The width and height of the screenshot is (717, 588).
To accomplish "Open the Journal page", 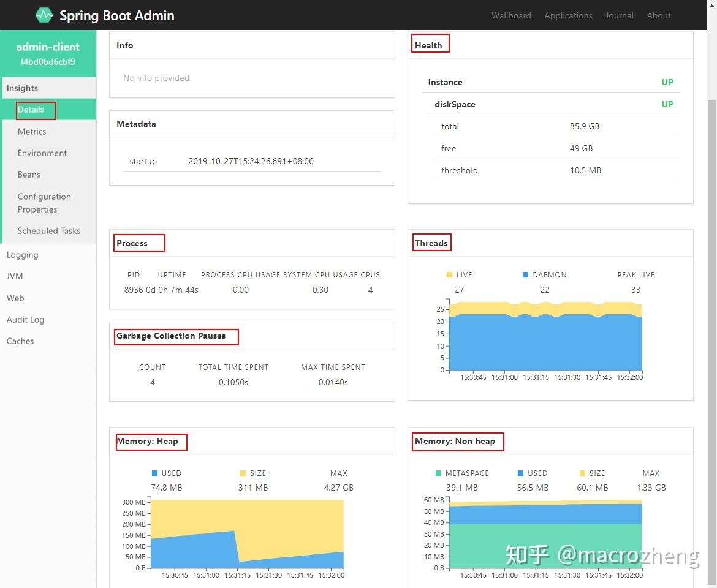I will (x=619, y=15).
